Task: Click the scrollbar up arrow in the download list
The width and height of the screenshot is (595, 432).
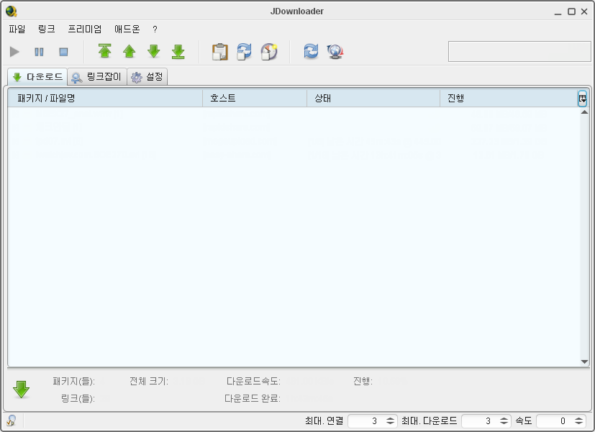Action: point(584,112)
